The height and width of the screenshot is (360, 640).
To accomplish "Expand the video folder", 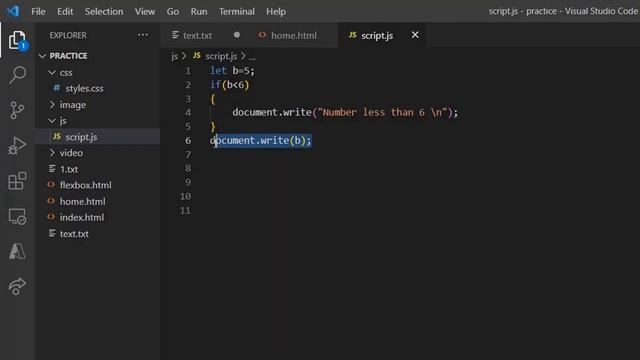I will 52,153.
